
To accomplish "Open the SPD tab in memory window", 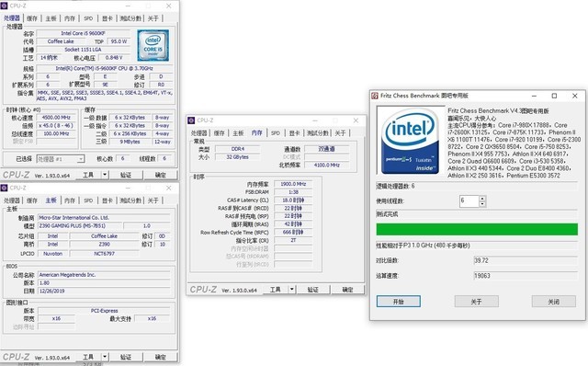I will [276, 133].
